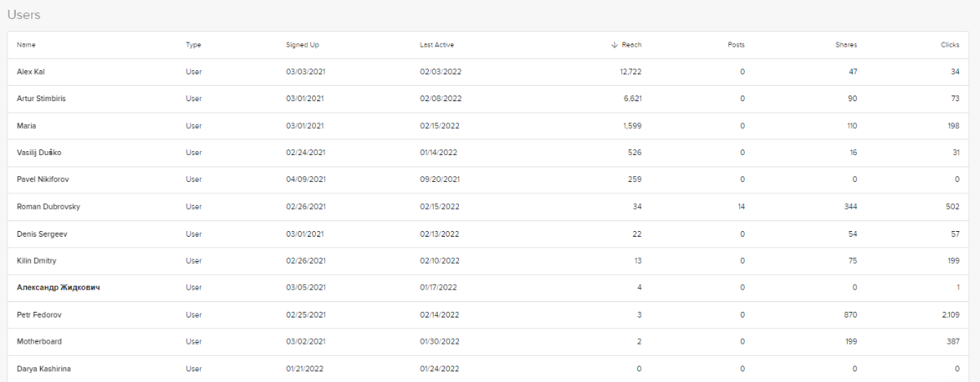Select the Maria user entry
This screenshot has height=382, width=980.
[x=27, y=126]
